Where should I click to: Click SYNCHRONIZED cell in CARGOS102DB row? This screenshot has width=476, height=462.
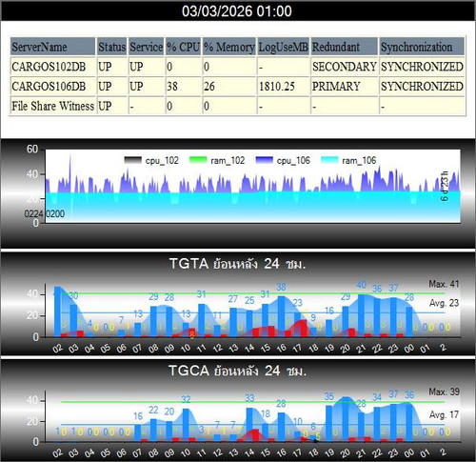pos(422,67)
